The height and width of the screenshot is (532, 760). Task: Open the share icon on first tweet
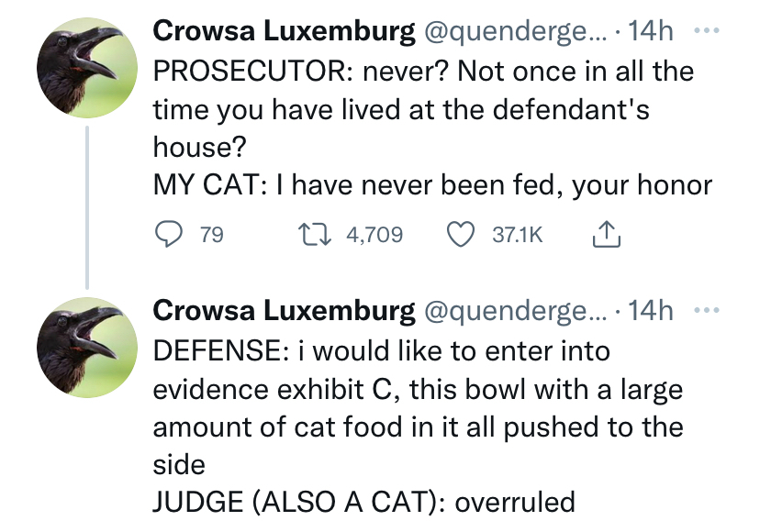pos(606,236)
